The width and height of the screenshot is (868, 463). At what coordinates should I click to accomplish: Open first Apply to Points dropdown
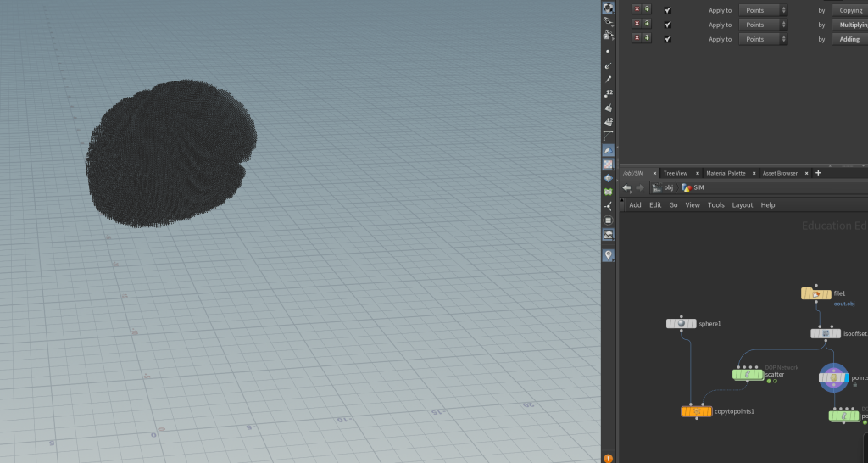coord(762,10)
